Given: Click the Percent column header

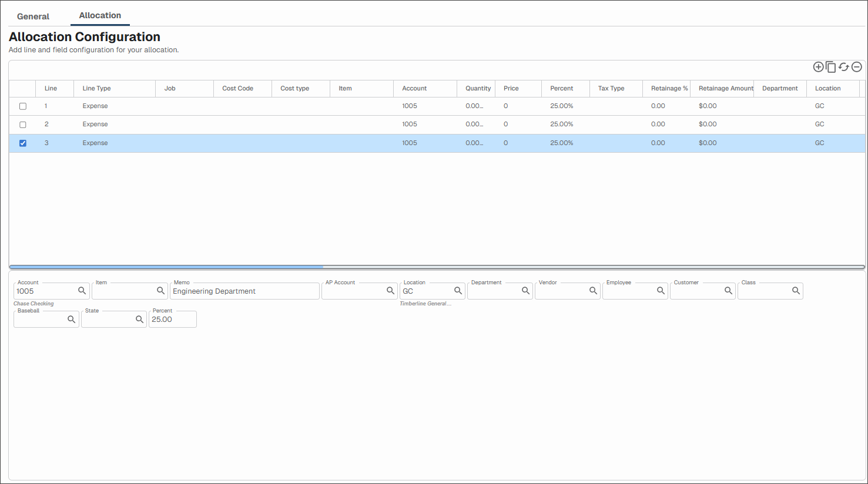Looking at the screenshot, I should [x=565, y=88].
